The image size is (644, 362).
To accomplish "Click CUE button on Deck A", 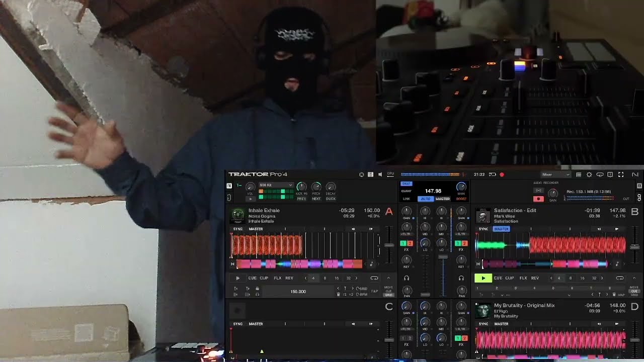I will pos(252,278).
